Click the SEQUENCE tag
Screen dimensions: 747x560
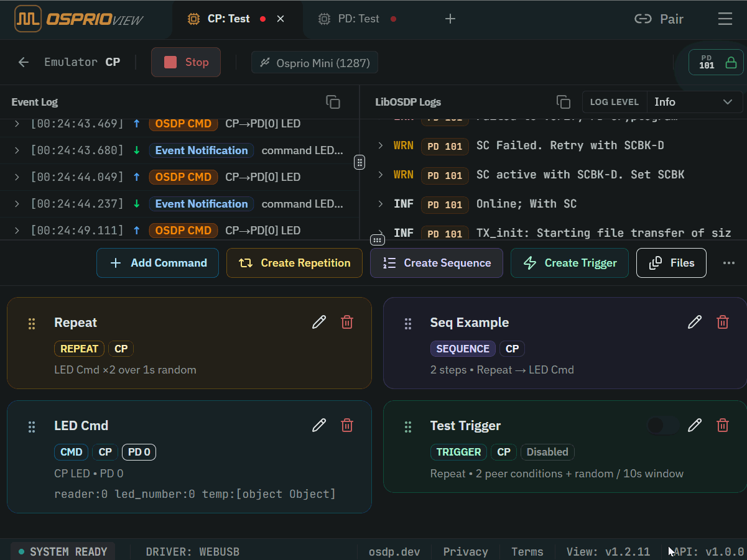click(x=463, y=349)
